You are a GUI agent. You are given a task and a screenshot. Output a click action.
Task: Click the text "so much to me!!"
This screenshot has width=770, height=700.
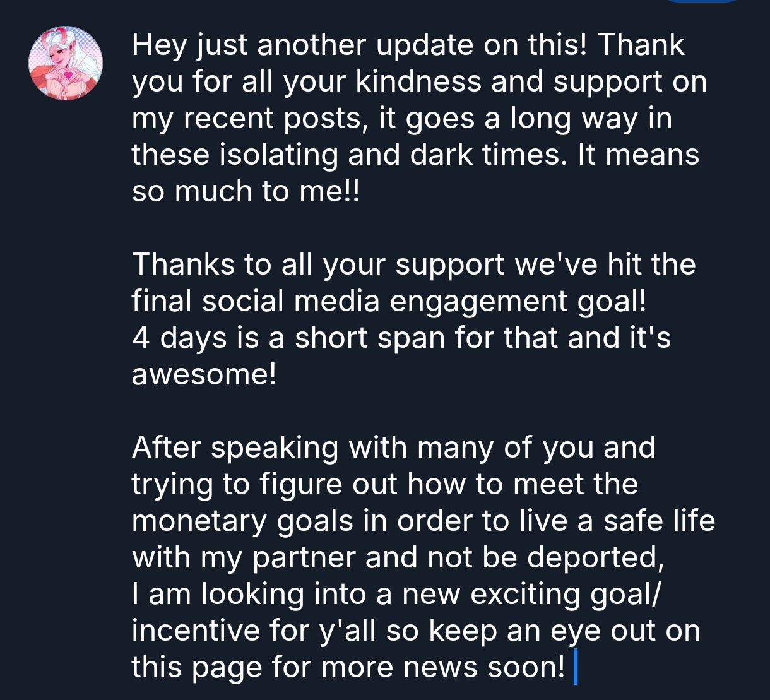click(x=244, y=192)
